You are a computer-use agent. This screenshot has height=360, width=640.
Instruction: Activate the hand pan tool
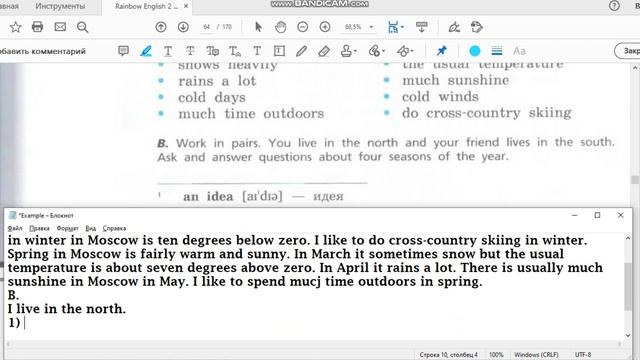point(280,27)
